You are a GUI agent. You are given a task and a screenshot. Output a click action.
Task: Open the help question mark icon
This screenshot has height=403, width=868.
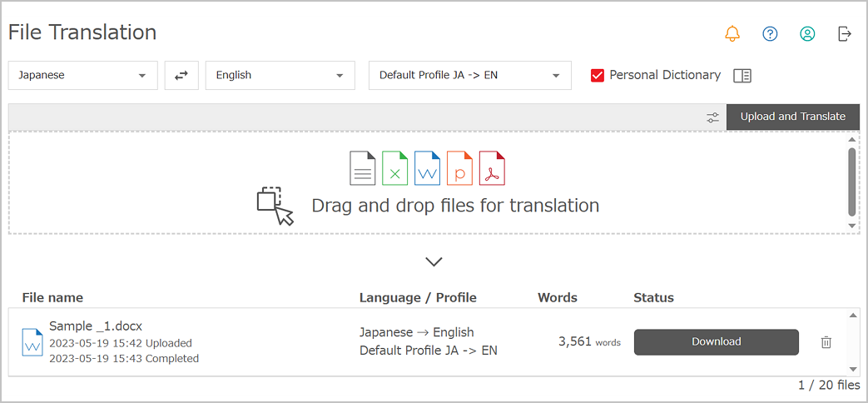point(770,34)
